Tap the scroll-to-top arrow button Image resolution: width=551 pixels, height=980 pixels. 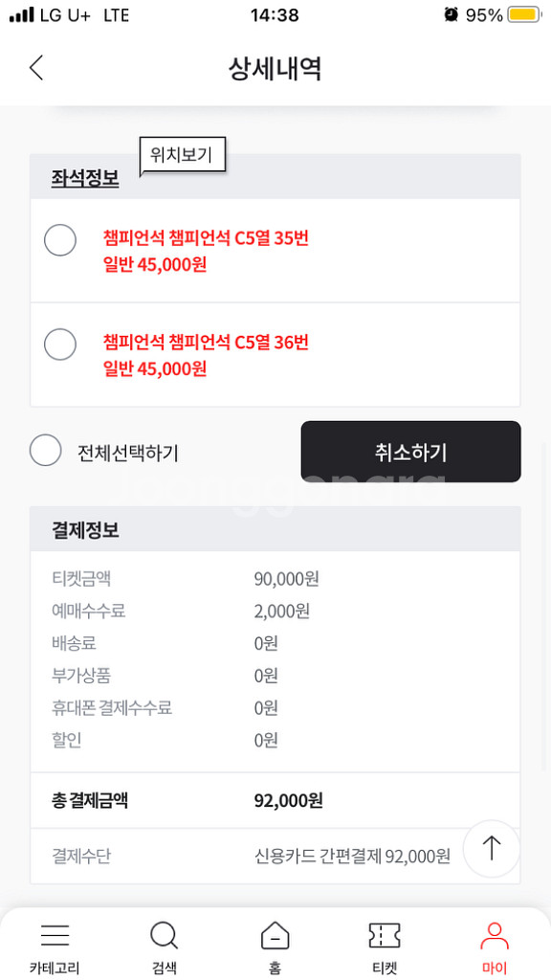(492, 848)
